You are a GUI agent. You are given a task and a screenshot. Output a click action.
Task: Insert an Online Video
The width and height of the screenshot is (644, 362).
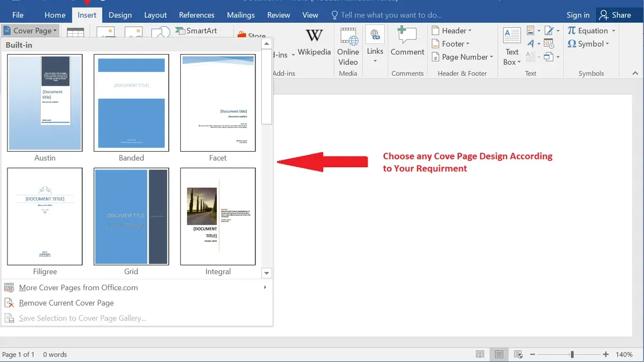tap(348, 47)
